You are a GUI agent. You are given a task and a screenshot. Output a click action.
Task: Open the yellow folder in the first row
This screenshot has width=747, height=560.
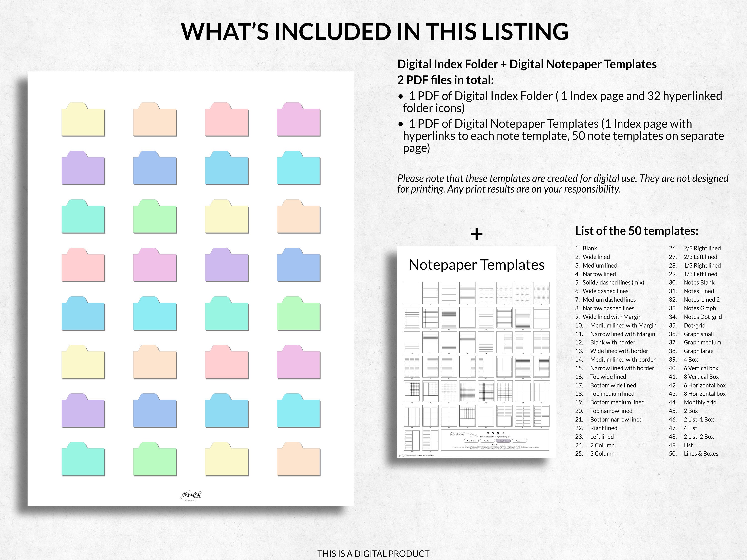pos(83,119)
